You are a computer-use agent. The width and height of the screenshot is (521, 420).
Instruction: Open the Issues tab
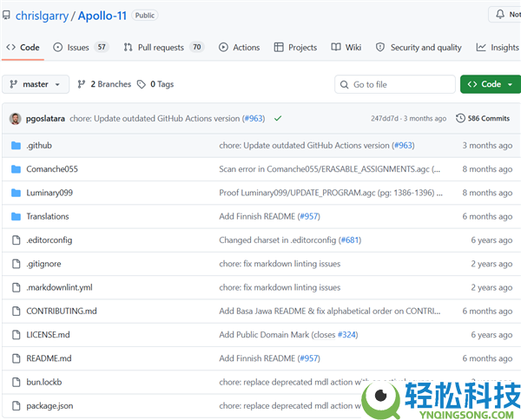(x=81, y=48)
